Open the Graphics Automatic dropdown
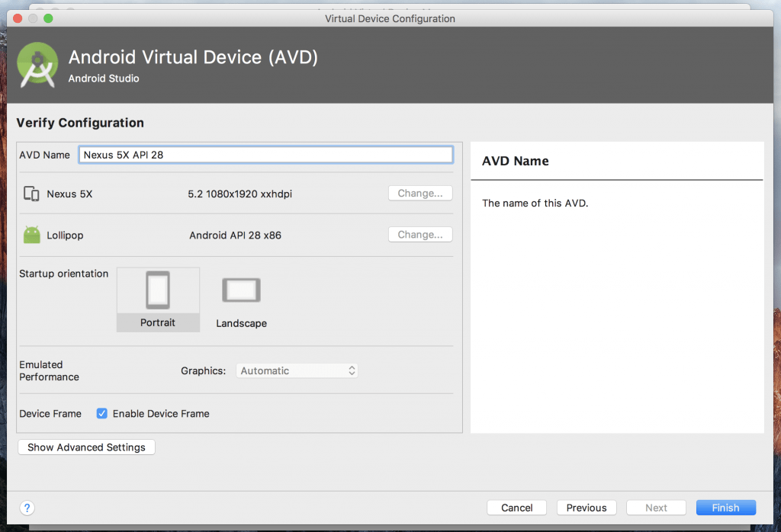 pyautogui.click(x=297, y=370)
